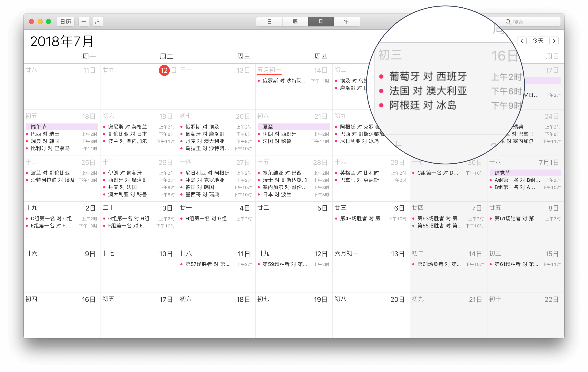Open event 葡萄牙 对 摩洛哥
Viewport: 588px width, 372px height.
click(216, 134)
